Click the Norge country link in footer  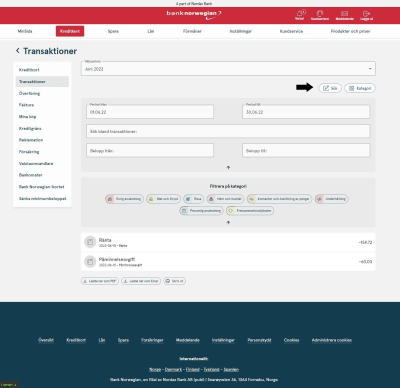point(155,369)
